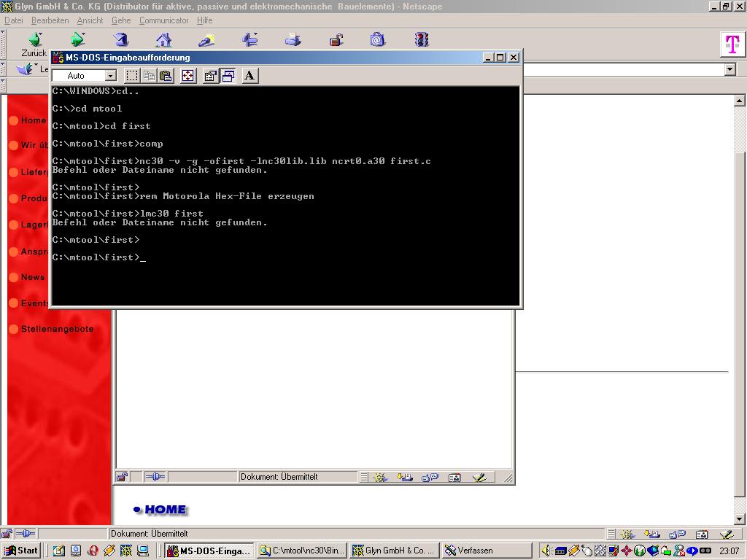Click the Netscape print icon

coord(293,39)
